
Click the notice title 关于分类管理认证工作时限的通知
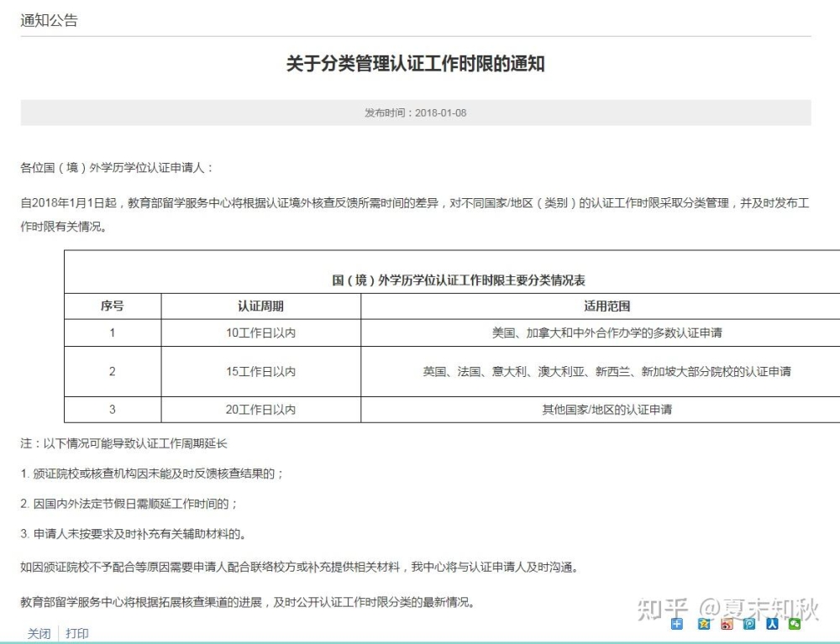click(x=415, y=64)
